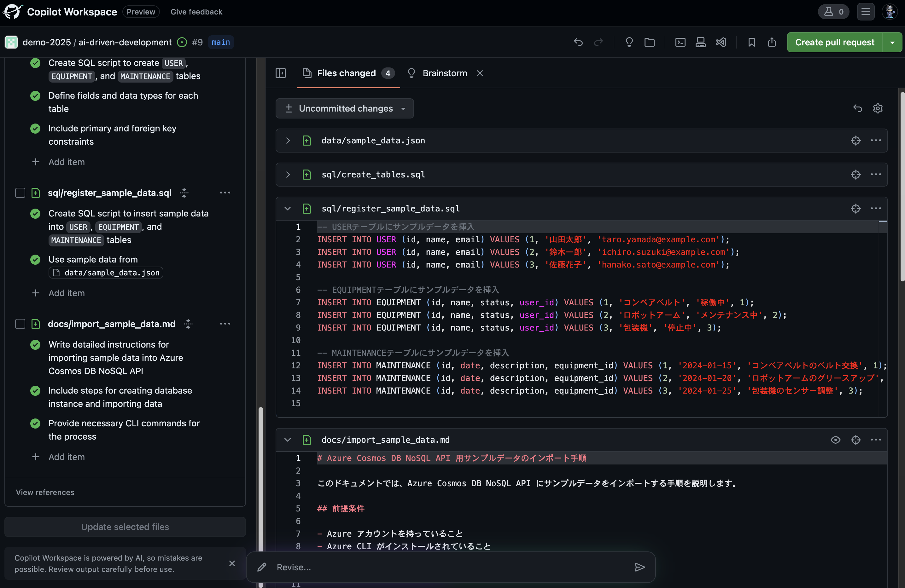The height and width of the screenshot is (588, 905).
Task: Click the share icon in toolbar
Action: 772,42
